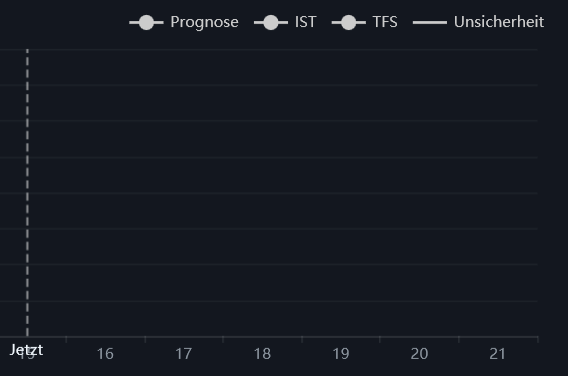
Task: Click the Unsicherheit legend line symbol
Action: click(x=430, y=22)
